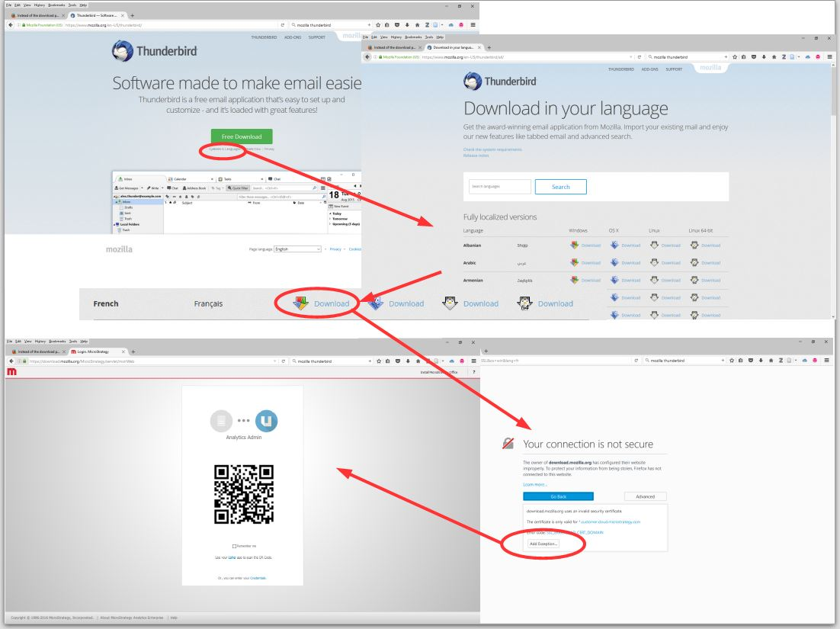
Task: Click Armenian Linux 64-bit download icon
Action: pyautogui.click(x=694, y=281)
